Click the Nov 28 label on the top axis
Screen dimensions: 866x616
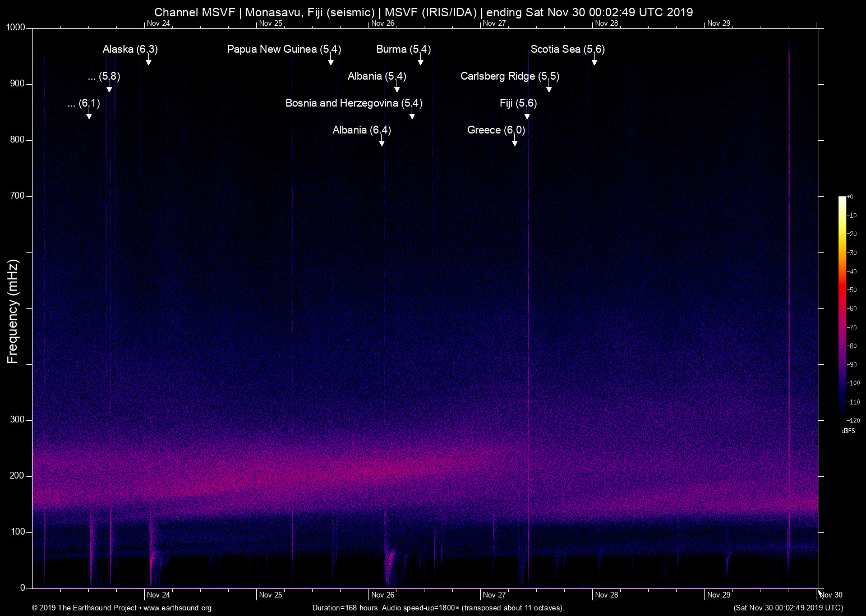pyautogui.click(x=607, y=24)
